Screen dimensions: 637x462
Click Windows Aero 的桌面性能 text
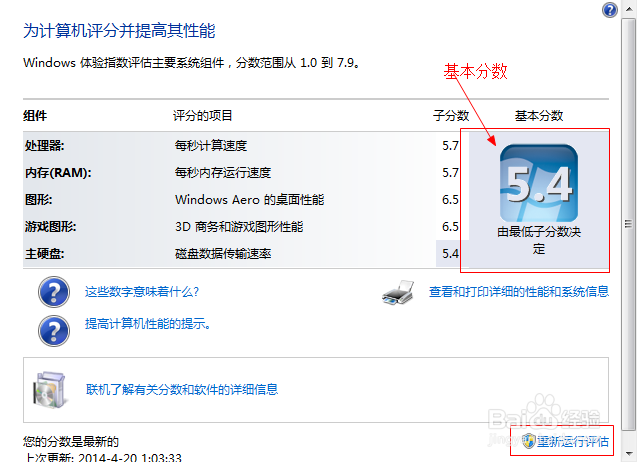249,200
